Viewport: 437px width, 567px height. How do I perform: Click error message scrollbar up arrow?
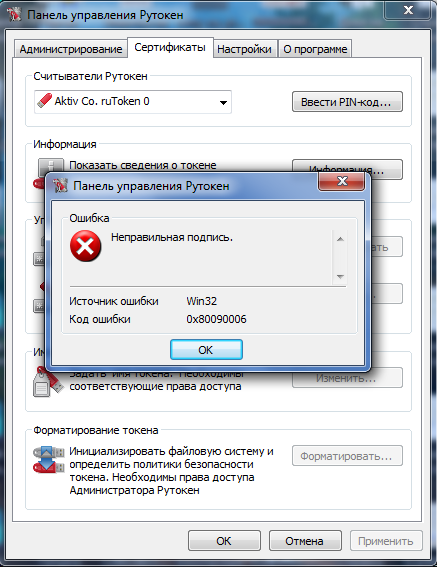tap(340, 239)
